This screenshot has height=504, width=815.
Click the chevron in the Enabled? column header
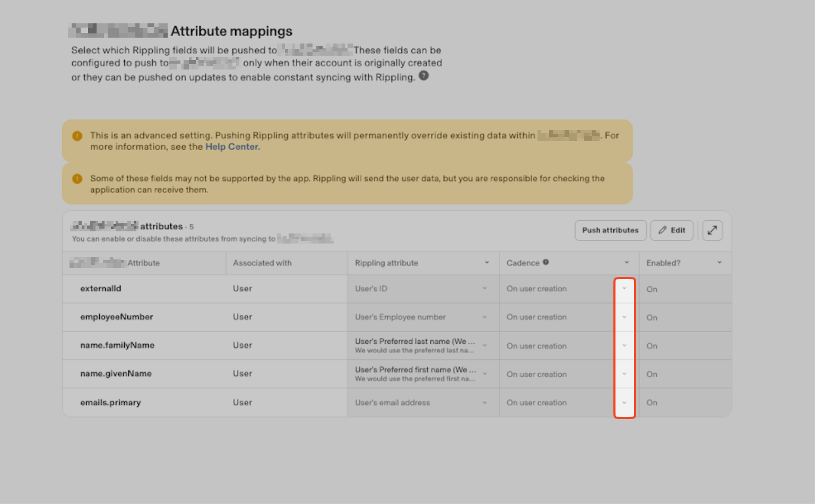click(x=719, y=263)
